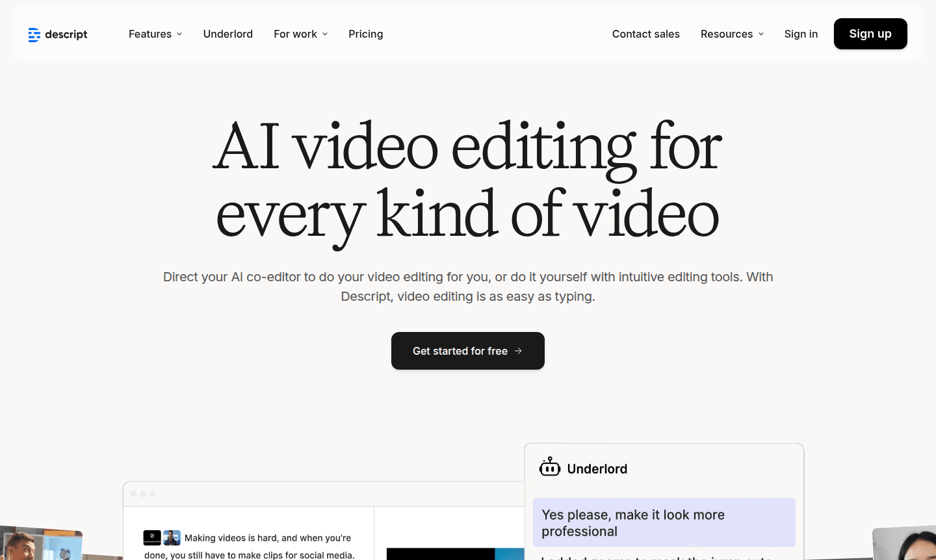Screen dimensions: 936x560
Task: Click the Sign in link
Action: click(x=801, y=34)
